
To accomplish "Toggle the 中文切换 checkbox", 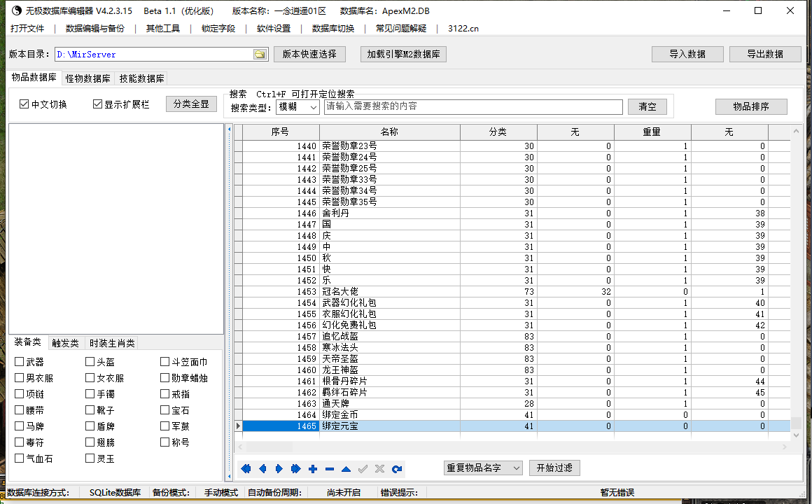I will tap(24, 104).
